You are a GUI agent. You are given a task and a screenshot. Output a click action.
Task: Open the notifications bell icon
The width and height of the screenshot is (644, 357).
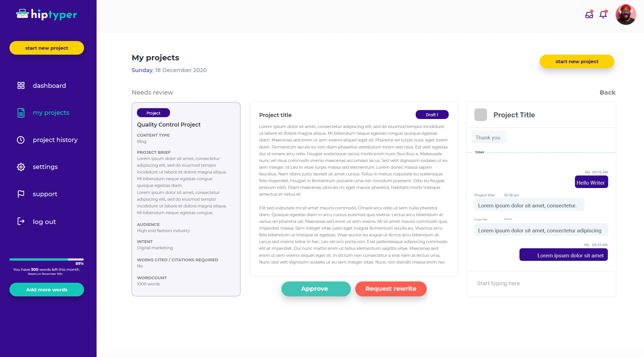tap(603, 15)
